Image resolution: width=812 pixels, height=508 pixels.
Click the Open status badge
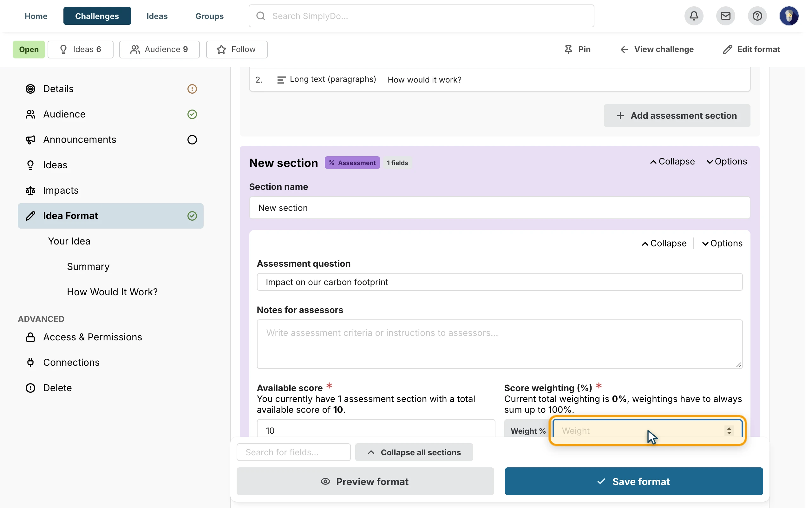point(29,50)
